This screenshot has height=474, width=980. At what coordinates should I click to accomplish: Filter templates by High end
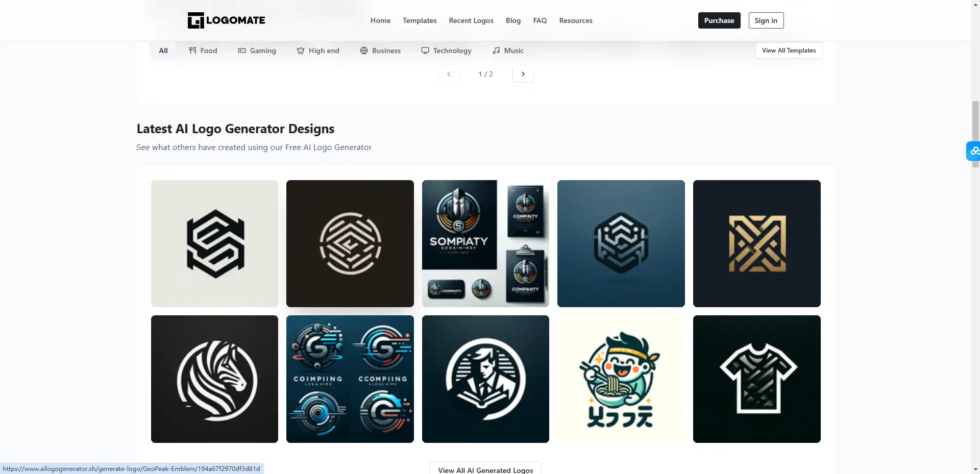click(317, 51)
